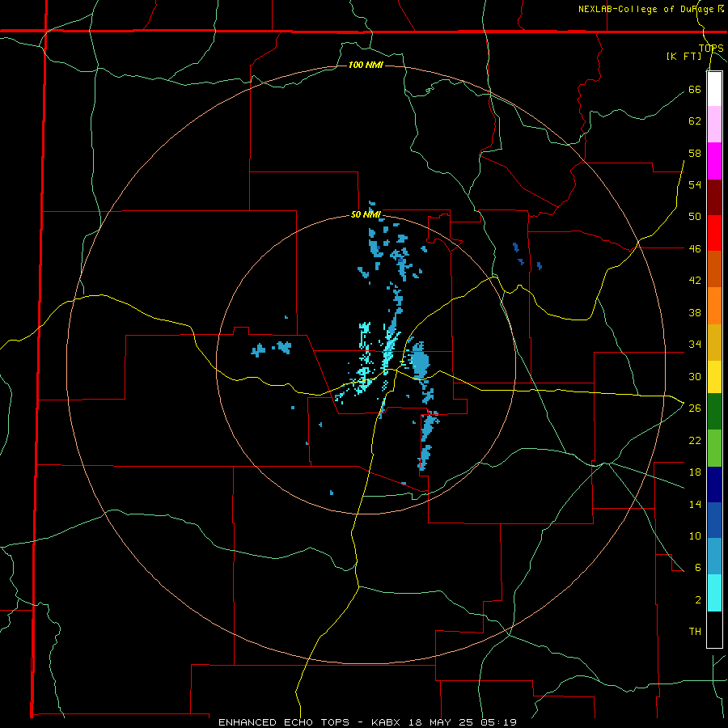Click the dark orange 42-46 kft swatch
The image size is (728, 728).
(714, 269)
